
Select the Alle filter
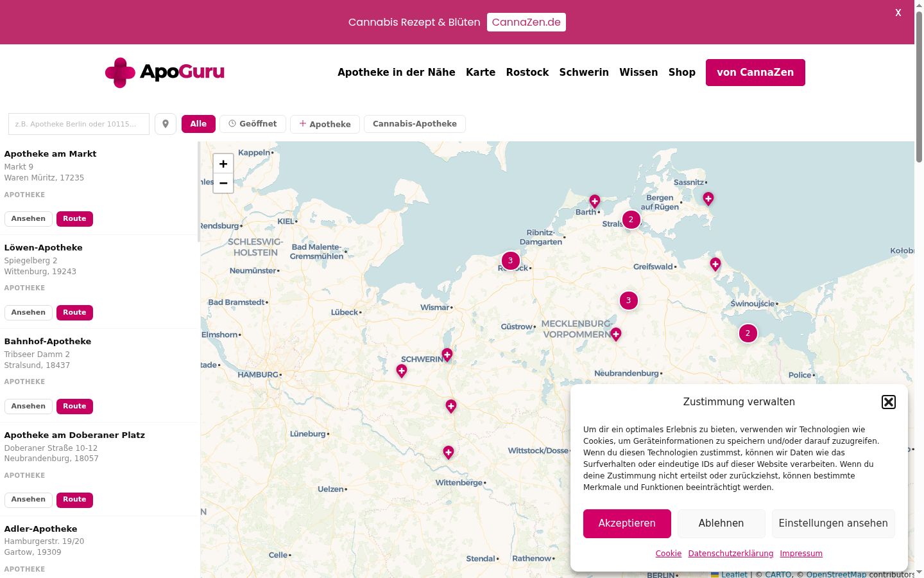(198, 124)
